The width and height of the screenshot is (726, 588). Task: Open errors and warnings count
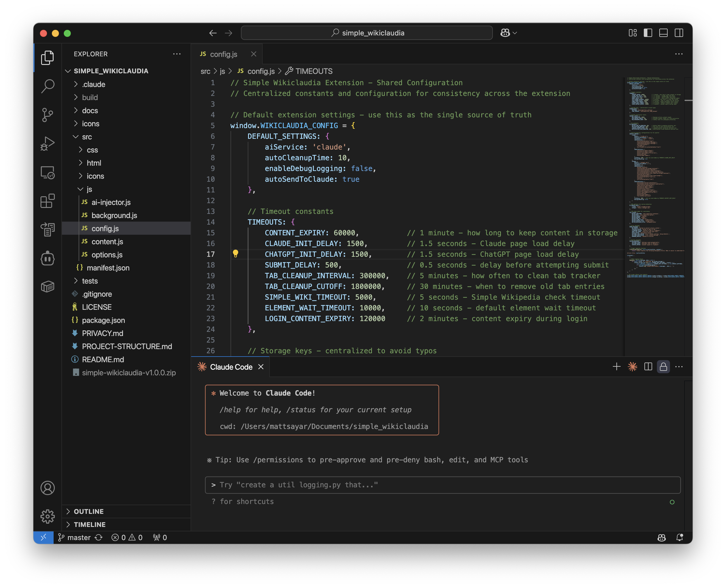tap(127, 538)
